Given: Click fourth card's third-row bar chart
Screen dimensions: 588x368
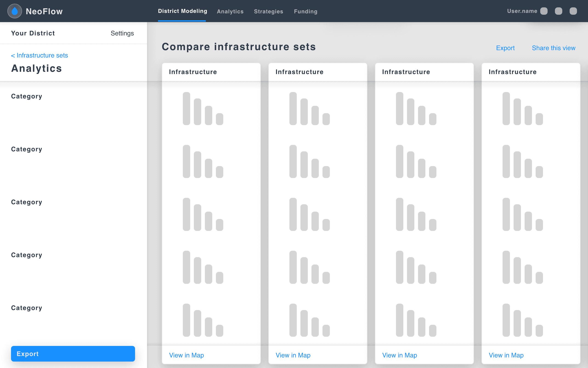Looking at the screenshot, I should point(523,214).
